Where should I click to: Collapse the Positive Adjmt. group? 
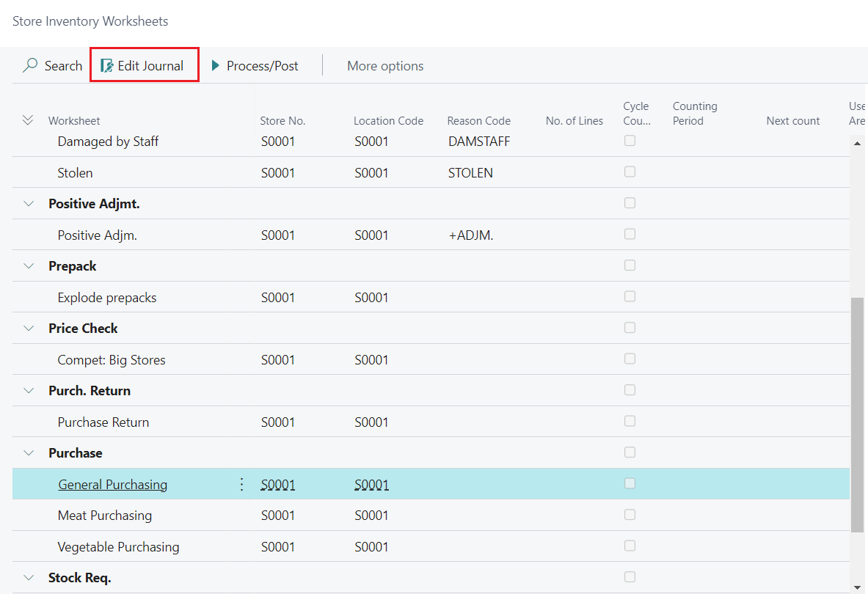pos(29,204)
